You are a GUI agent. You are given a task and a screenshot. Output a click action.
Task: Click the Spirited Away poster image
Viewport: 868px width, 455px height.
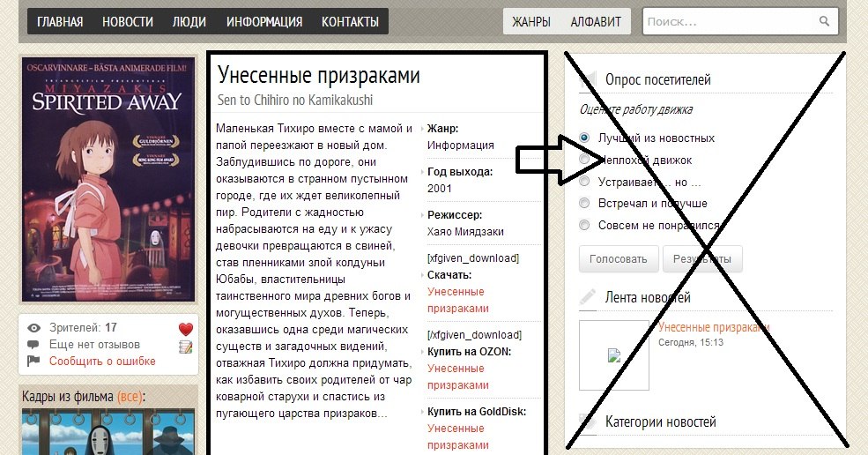tap(108, 180)
